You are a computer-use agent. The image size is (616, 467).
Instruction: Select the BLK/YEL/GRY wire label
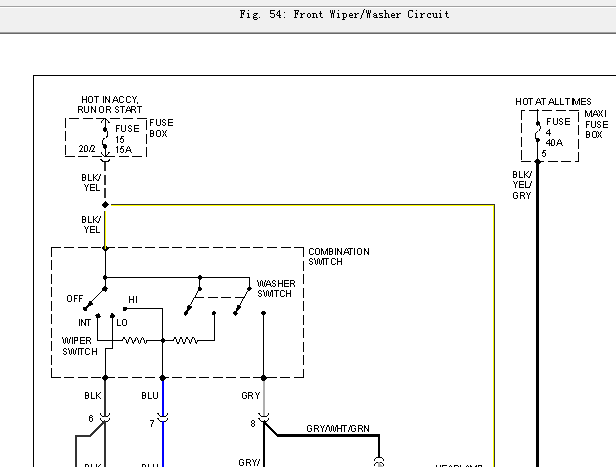tap(522, 185)
